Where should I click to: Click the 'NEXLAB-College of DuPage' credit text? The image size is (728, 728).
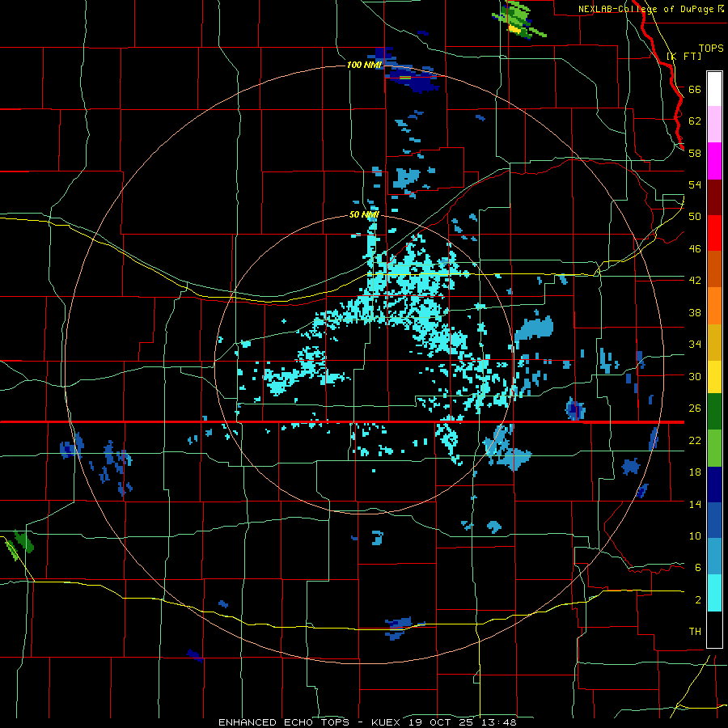[x=646, y=9]
